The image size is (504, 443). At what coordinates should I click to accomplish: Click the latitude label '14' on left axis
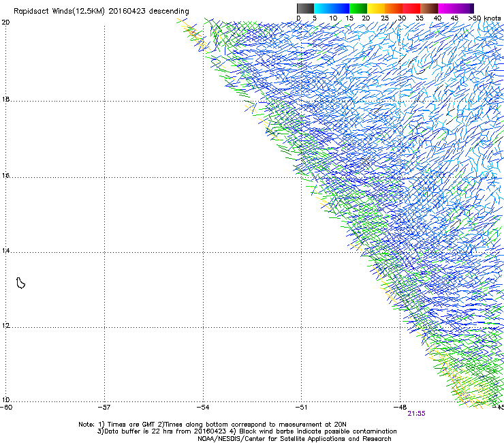[5, 251]
